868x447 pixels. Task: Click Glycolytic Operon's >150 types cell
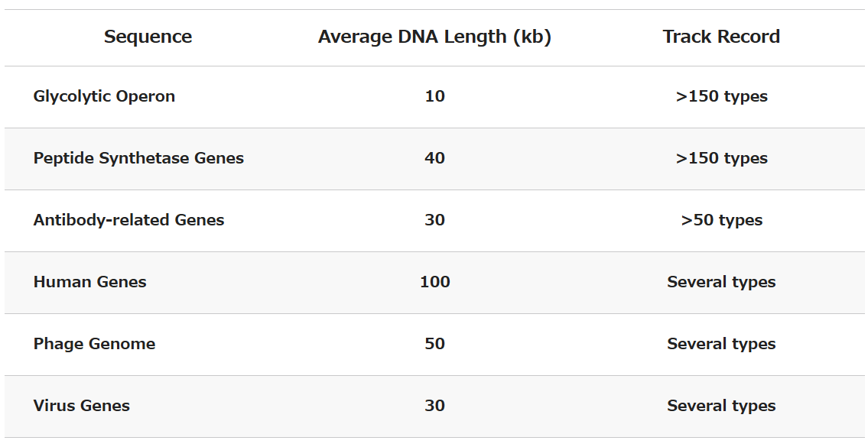(x=721, y=96)
